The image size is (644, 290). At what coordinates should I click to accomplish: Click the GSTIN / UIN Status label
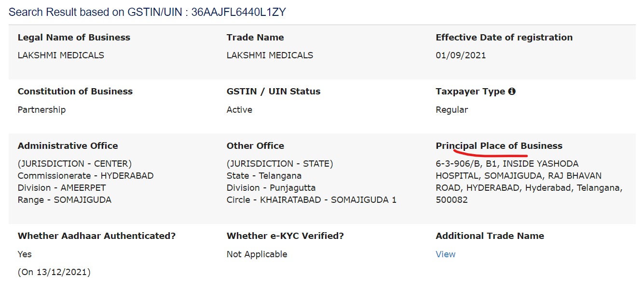point(274,92)
